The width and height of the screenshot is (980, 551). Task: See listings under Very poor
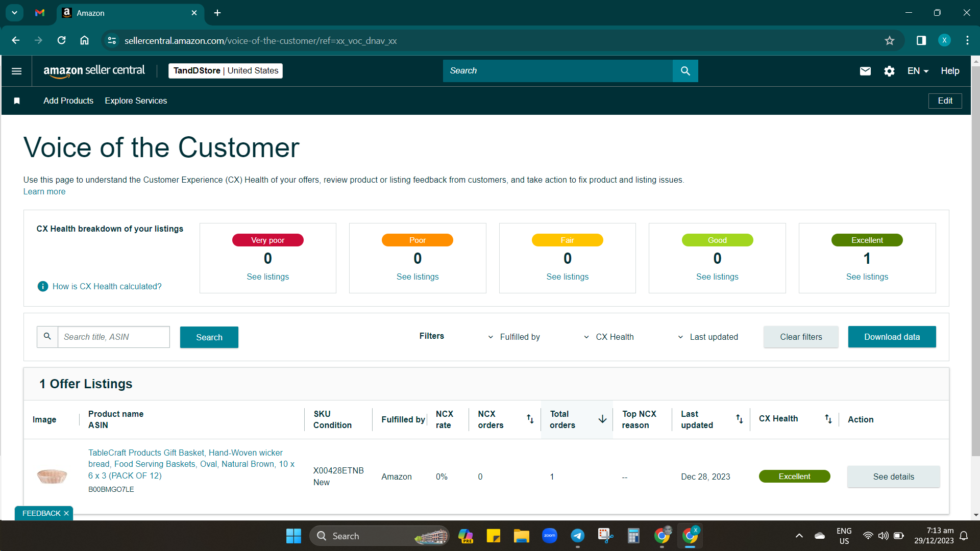click(267, 277)
